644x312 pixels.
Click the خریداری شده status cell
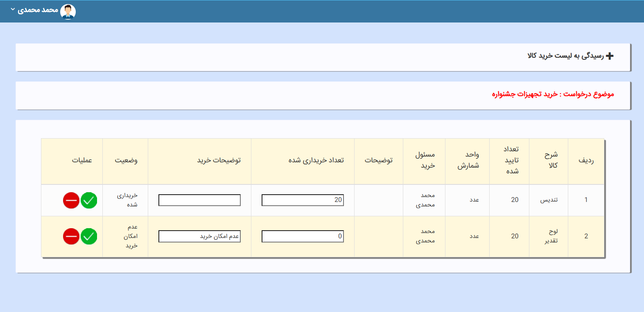(x=127, y=200)
